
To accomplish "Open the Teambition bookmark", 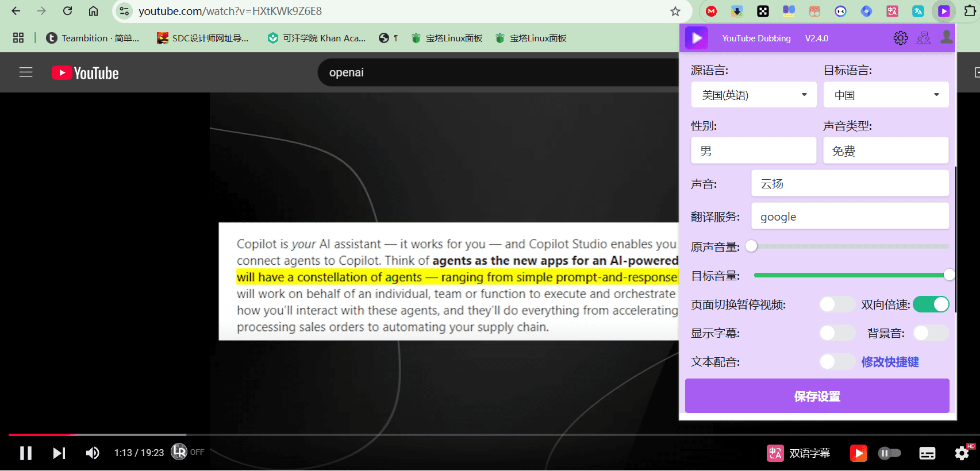I will (93, 38).
